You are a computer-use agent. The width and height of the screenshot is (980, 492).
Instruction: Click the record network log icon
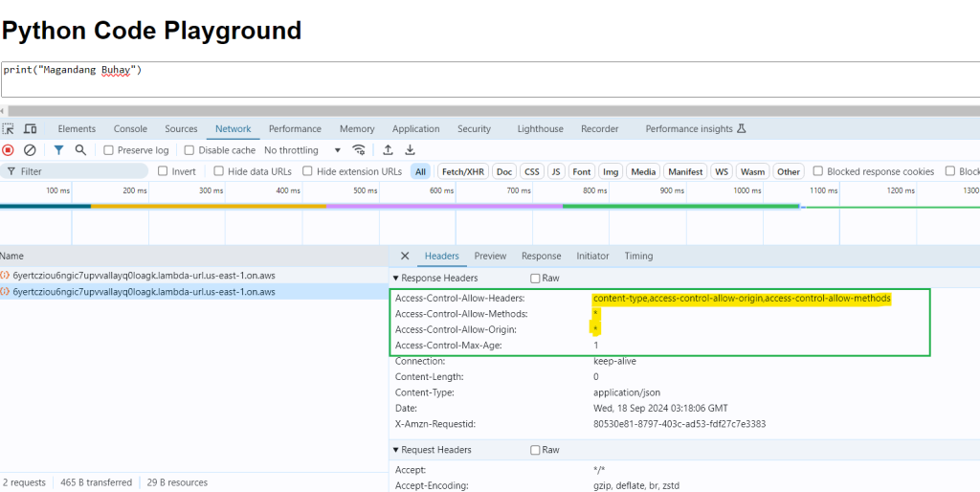[x=8, y=150]
